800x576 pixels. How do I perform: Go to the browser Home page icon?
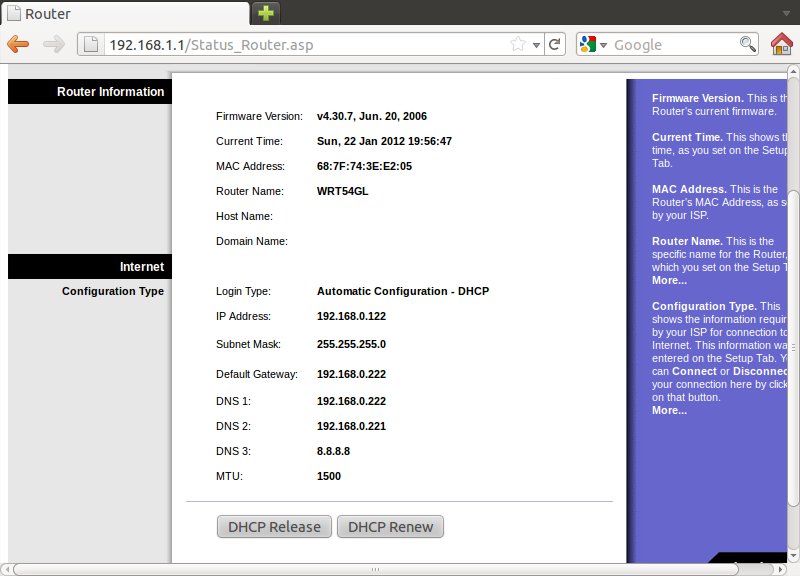[782, 44]
